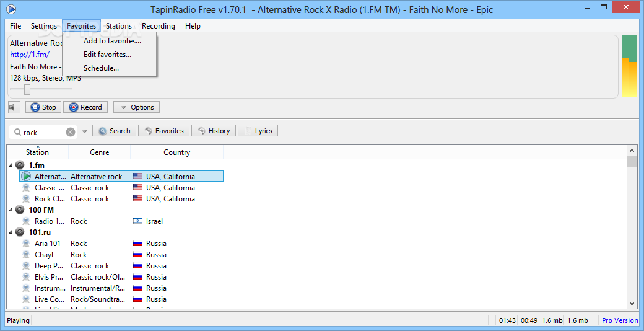Open the http://1.fm/ link

tap(30, 55)
